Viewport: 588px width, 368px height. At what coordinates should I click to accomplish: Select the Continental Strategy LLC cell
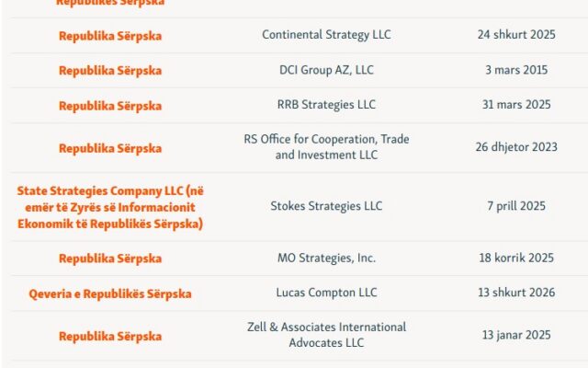pyautogui.click(x=326, y=35)
